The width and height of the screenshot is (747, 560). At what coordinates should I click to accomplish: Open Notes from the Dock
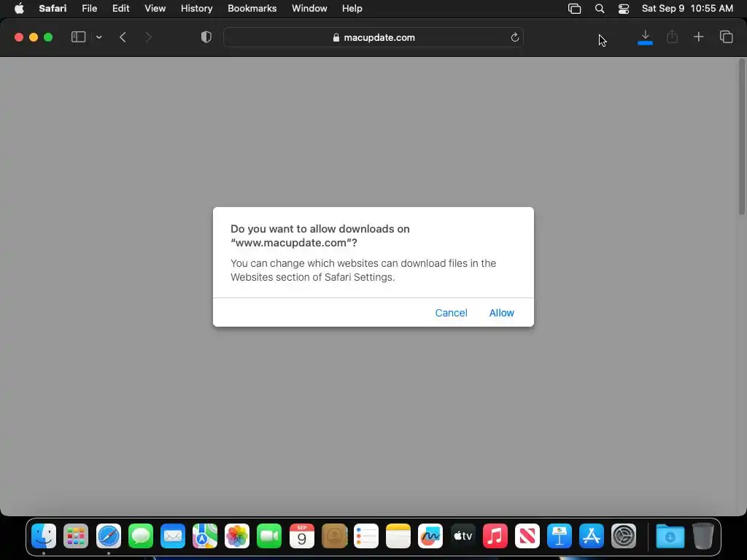click(398, 536)
